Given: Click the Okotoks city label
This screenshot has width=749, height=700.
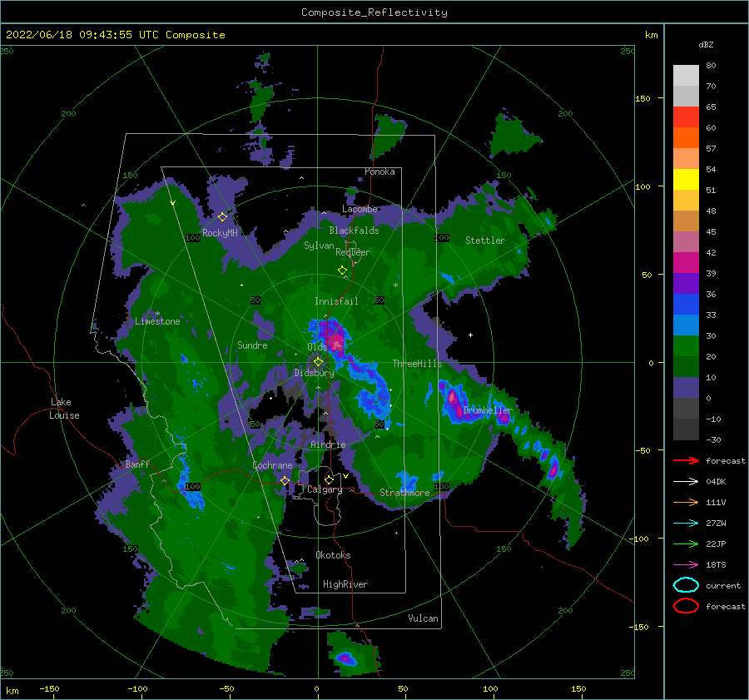Looking at the screenshot, I should (333, 555).
